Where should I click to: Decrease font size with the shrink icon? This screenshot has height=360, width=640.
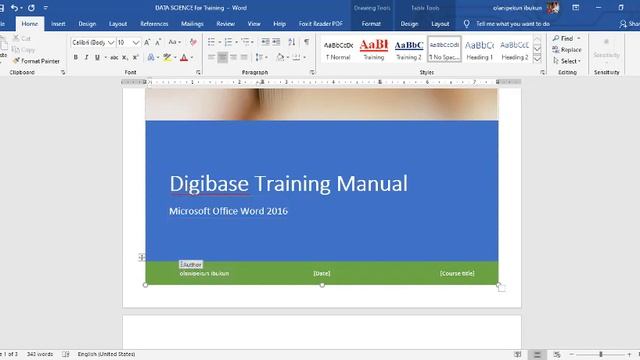point(158,42)
